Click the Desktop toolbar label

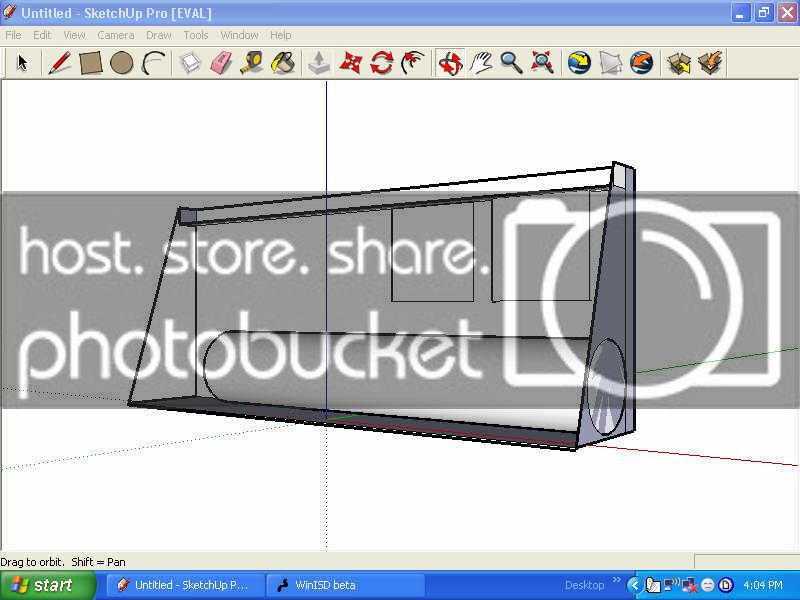(584, 585)
